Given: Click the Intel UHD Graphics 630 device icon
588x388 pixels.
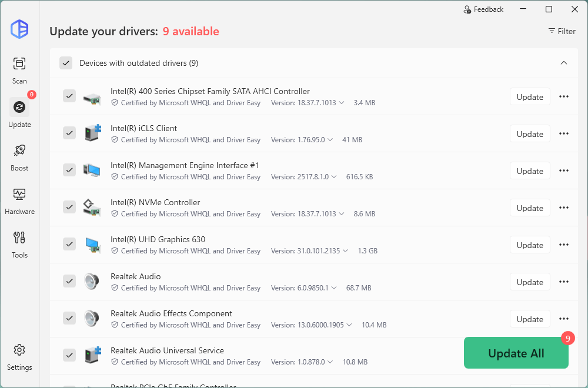Looking at the screenshot, I should point(92,244).
